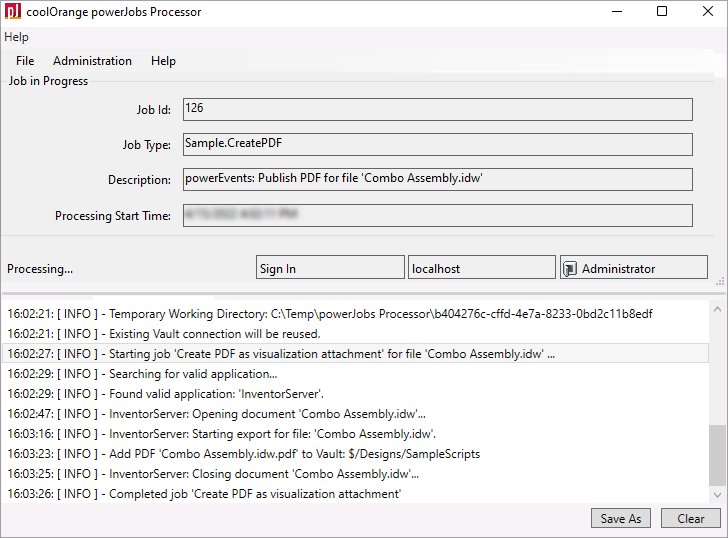
Task: Select log line 'Existing Vault connection will be reused'
Action: [356, 334]
